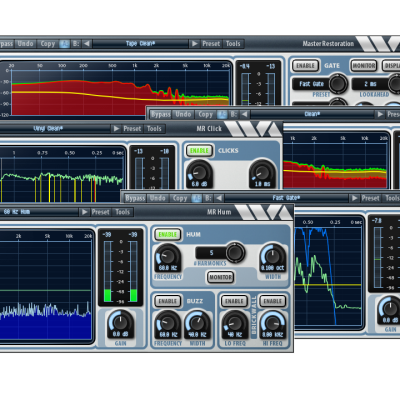The width and height of the screenshot is (400, 400).
Task: Adjust the Gain knob in Fast Gate* window
Action: coord(390,309)
